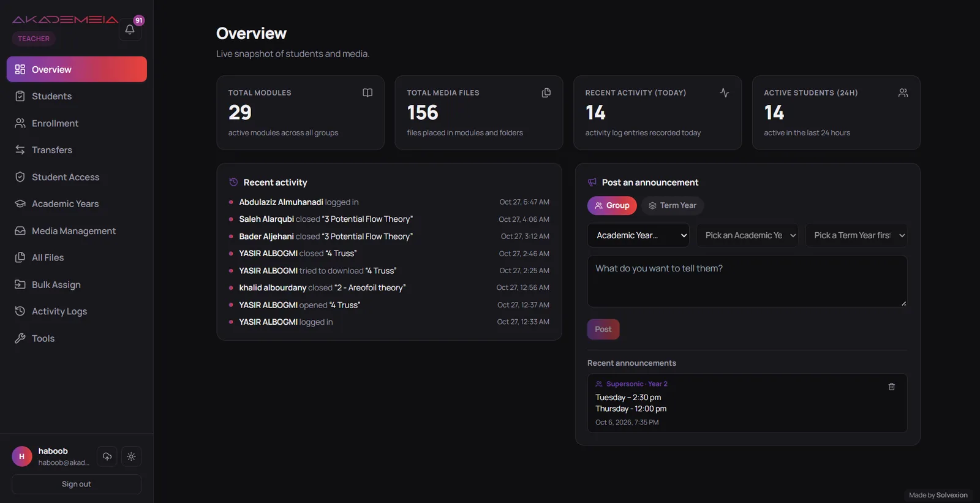Delete the Supersonic Year 2 announcement
Image resolution: width=980 pixels, height=503 pixels.
[891, 387]
